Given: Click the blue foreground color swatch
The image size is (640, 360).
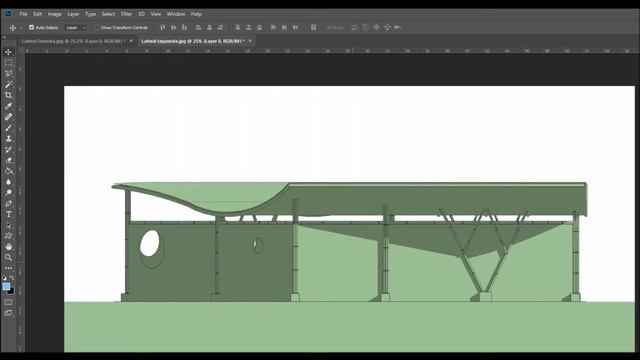Looking at the screenshot, I should tap(6, 287).
